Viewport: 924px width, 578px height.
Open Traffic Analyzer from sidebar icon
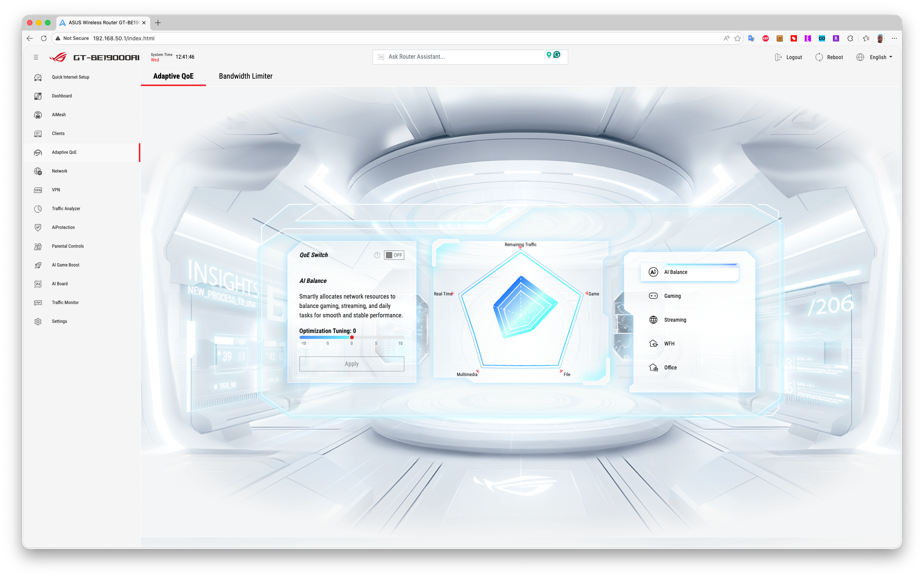click(38, 209)
